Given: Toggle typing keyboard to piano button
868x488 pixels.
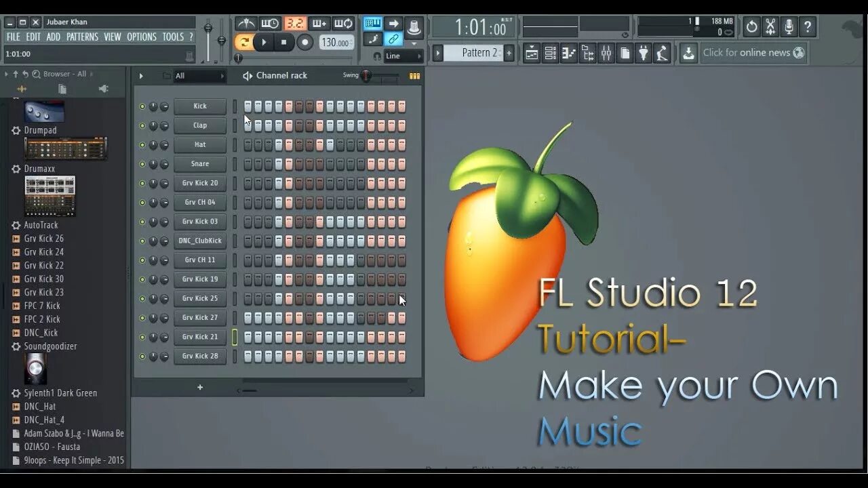Looking at the screenshot, I should (373, 23).
